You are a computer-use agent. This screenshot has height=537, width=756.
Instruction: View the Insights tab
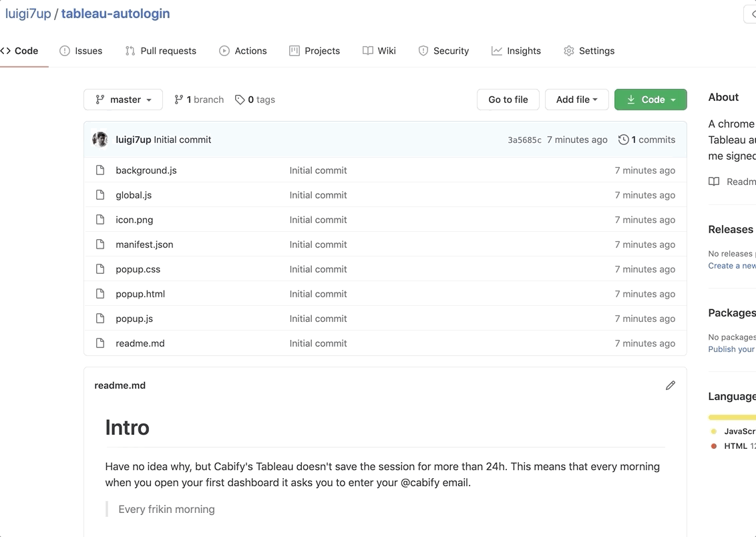pos(516,51)
